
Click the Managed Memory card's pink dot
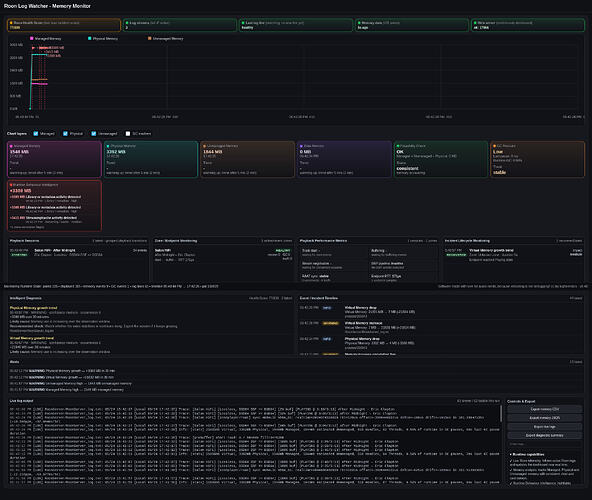coord(11,146)
